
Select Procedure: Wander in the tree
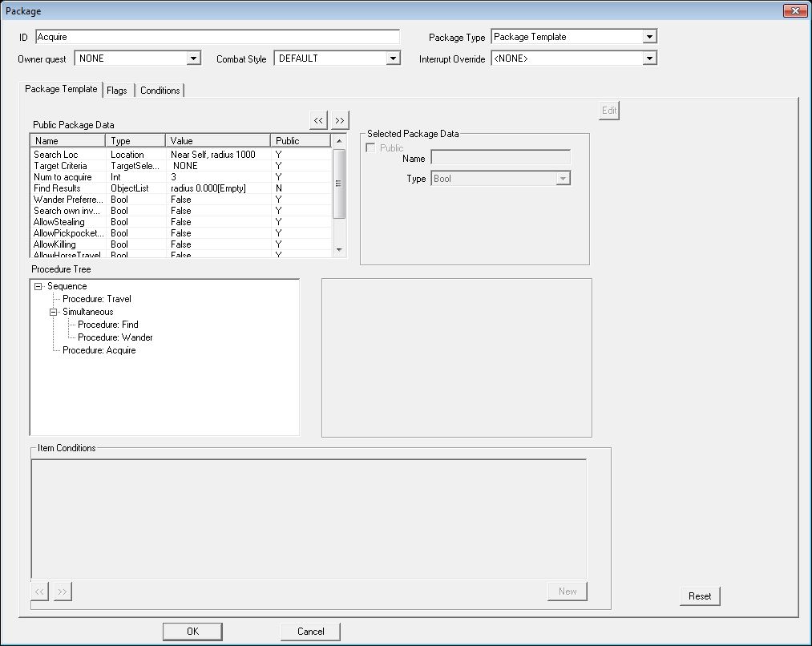point(115,337)
